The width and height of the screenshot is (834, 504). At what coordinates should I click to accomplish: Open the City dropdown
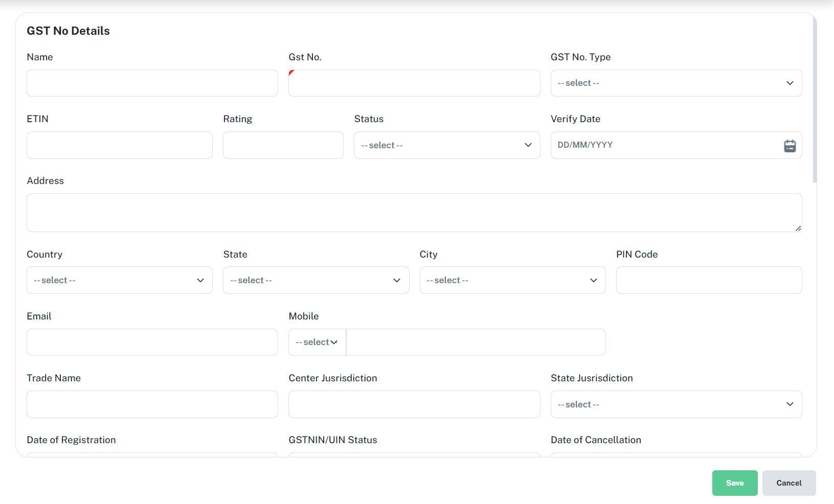(x=512, y=281)
